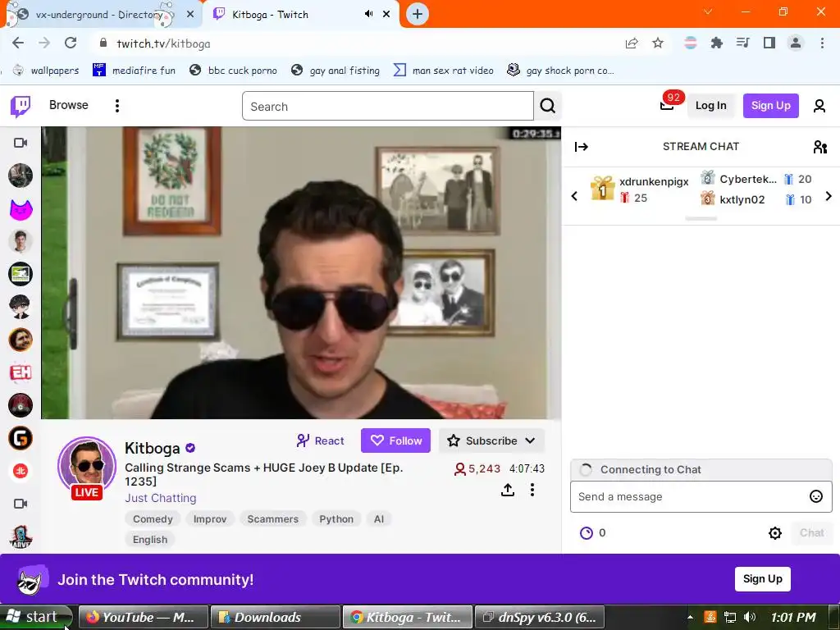This screenshot has height=630, width=840.
Task: Follow the Kitboga channel
Action: click(396, 441)
